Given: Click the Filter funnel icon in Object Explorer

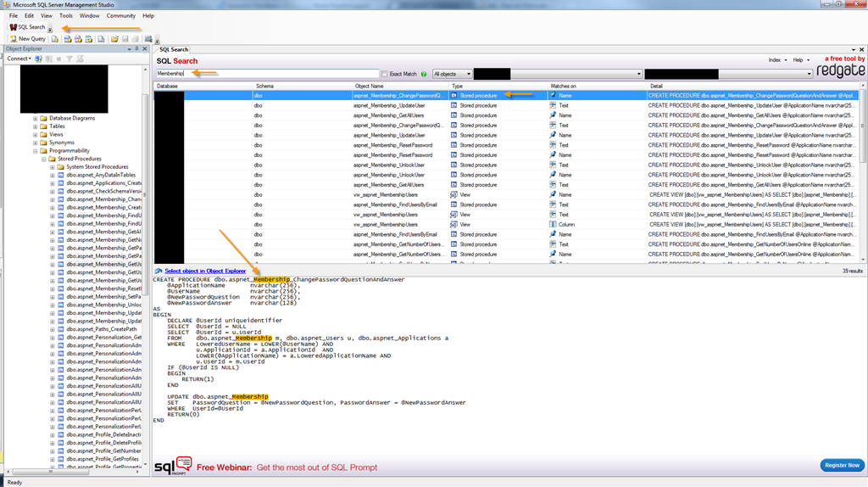Looking at the screenshot, I should coord(70,59).
